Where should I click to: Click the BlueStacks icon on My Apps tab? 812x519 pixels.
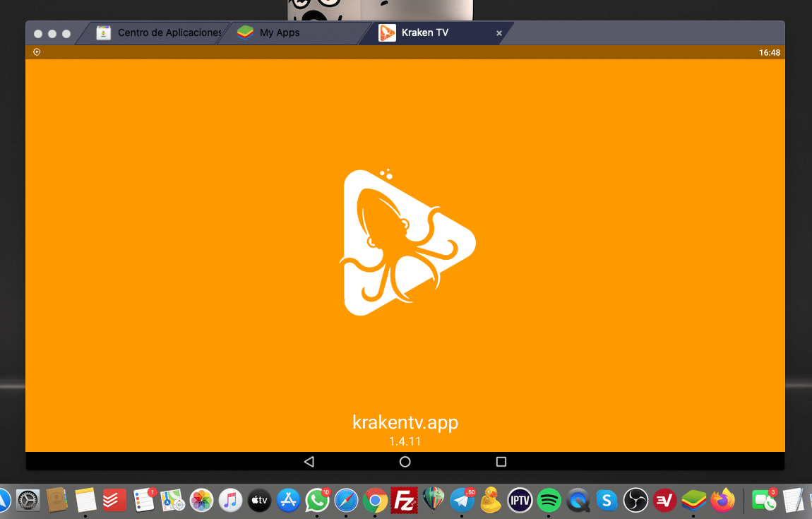pyautogui.click(x=245, y=32)
